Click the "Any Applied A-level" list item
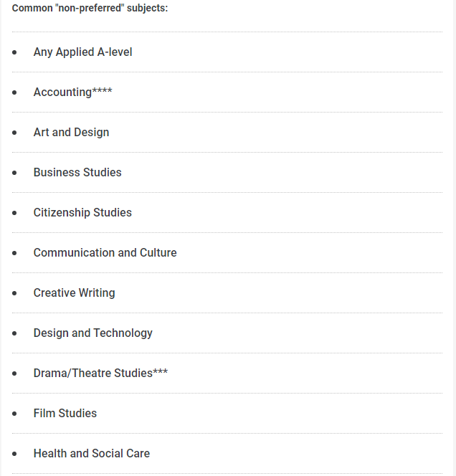The image size is (456, 476). [x=82, y=52]
